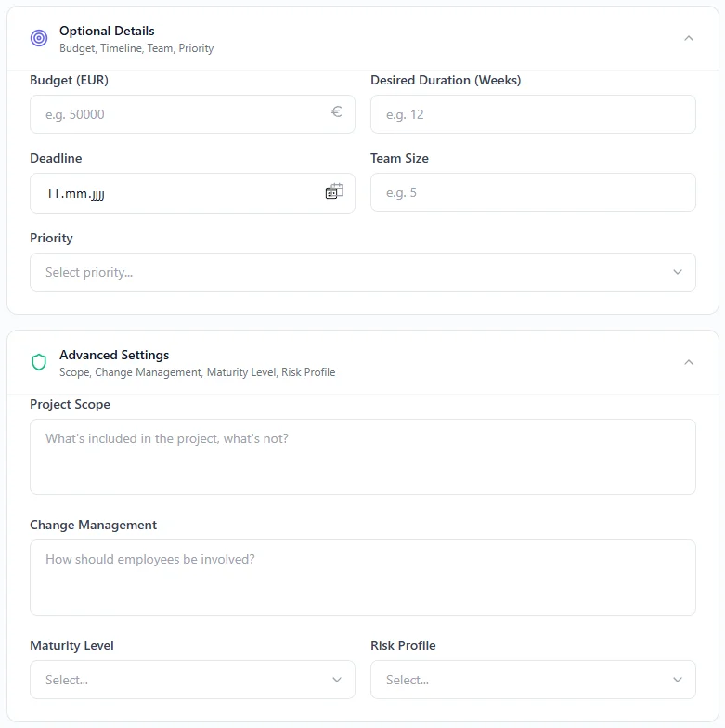Image resolution: width=725 pixels, height=728 pixels.
Task: Click the target icon beside Optional Details
Action: (x=39, y=38)
